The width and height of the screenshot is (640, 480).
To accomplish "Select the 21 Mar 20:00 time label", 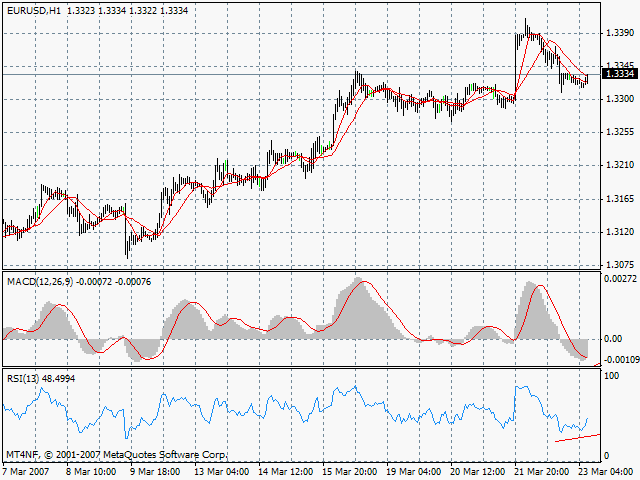I will (x=541, y=471).
